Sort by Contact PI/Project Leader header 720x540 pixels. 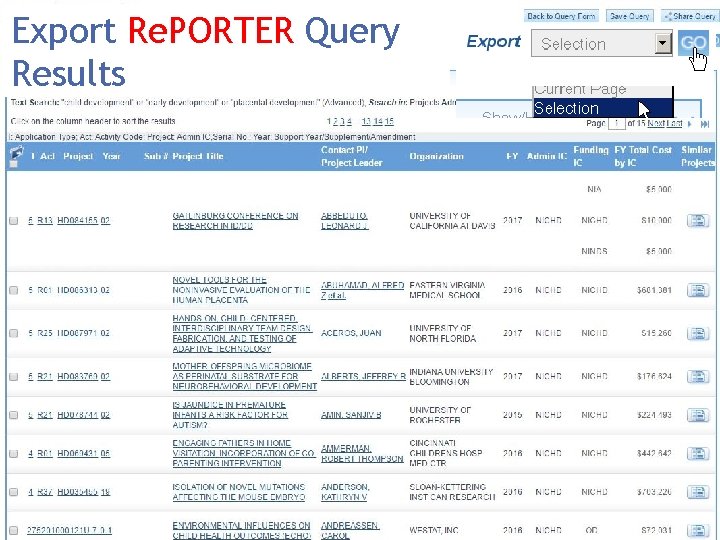click(351, 156)
